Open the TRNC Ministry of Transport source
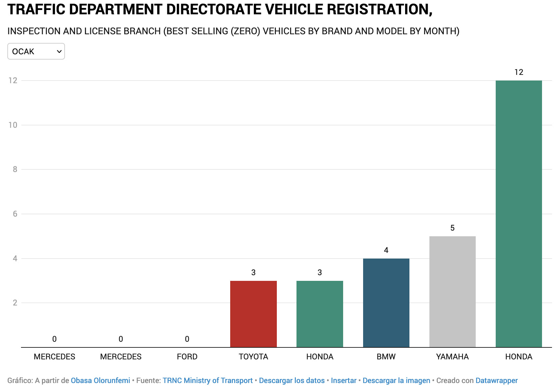This screenshot has width=557, height=392. click(208, 380)
